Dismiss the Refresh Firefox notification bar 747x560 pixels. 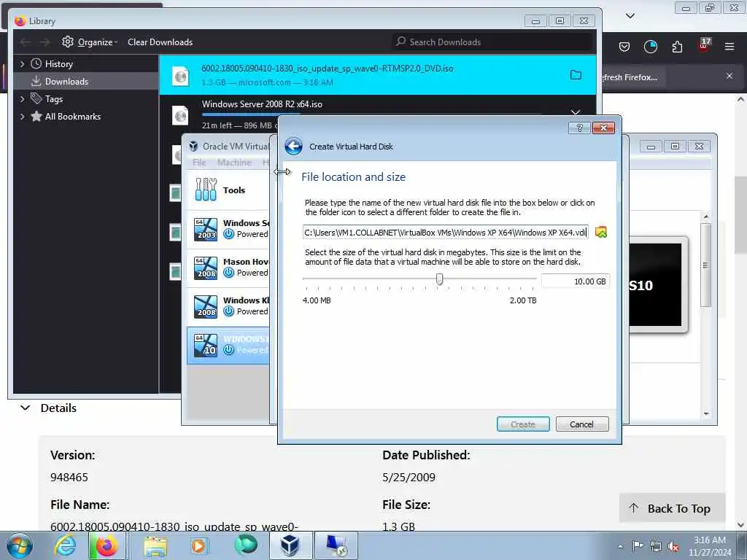[729, 76]
